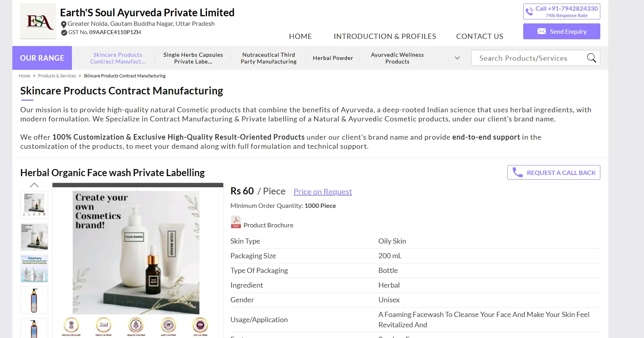The width and height of the screenshot is (644, 338).
Task: Open the OUR RANGE menu
Action: coord(42,58)
